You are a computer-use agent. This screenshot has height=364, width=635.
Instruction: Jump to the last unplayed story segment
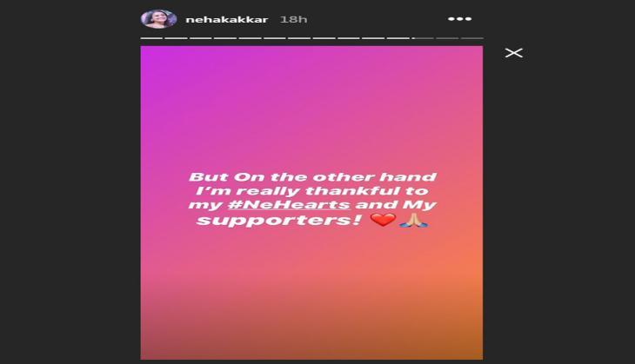472,38
